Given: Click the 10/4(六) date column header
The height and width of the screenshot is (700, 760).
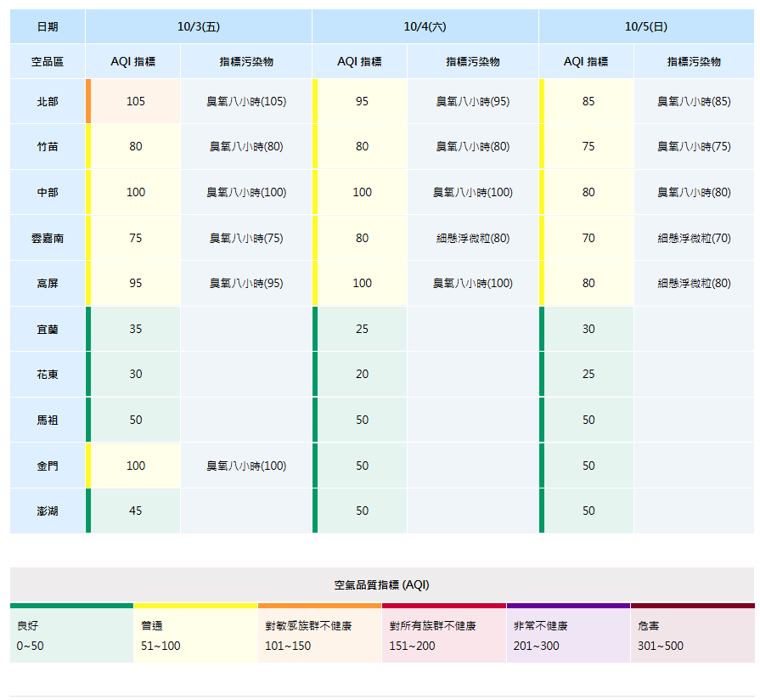Looking at the screenshot, I should pyautogui.click(x=425, y=26).
